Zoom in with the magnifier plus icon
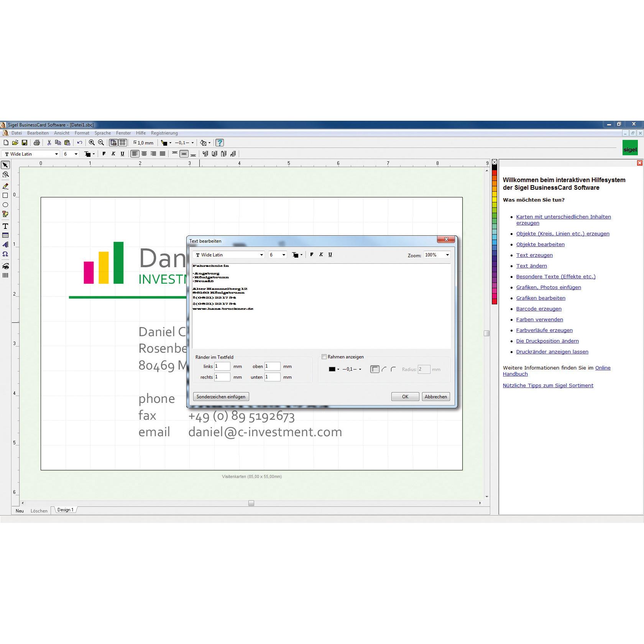The height and width of the screenshot is (644, 644). click(x=92, y=143)
